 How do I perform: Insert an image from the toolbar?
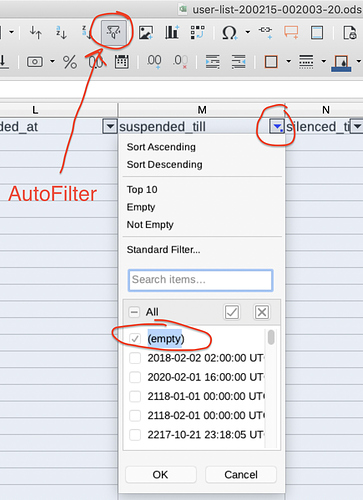(x=146, y=33)
